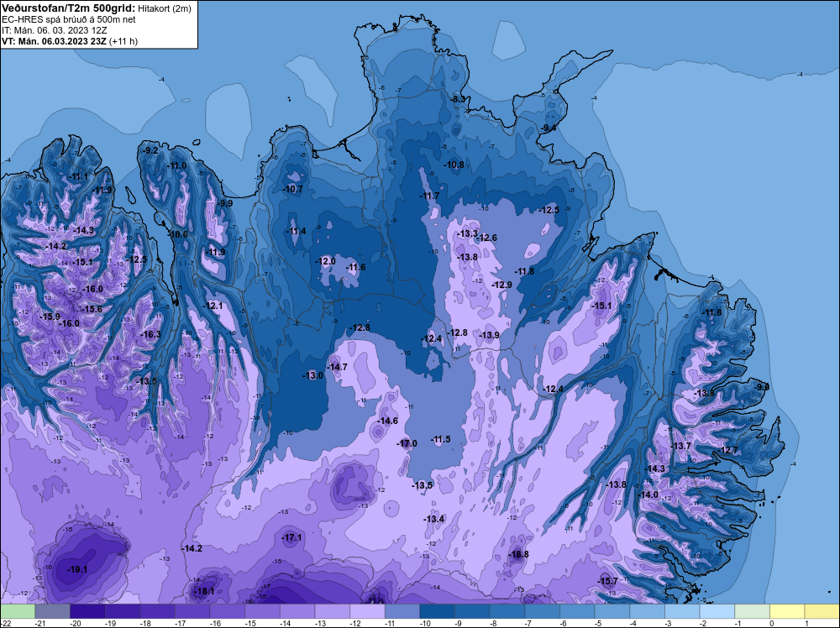Image resolution: width=840 pixels, height=628 pixels.
Task: Click the -15.6 temperature value
Action: point(92,309)
